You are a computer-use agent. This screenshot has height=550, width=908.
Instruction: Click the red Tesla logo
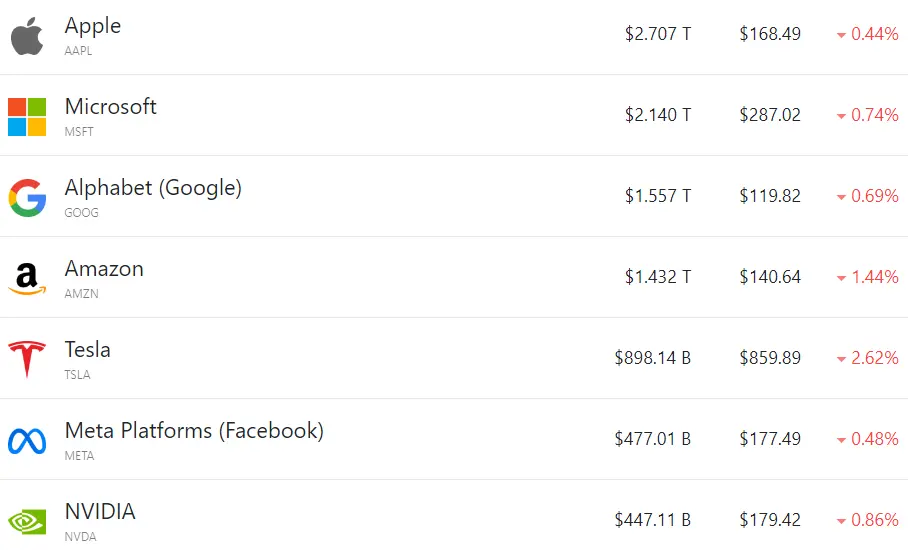click(27, 360)
